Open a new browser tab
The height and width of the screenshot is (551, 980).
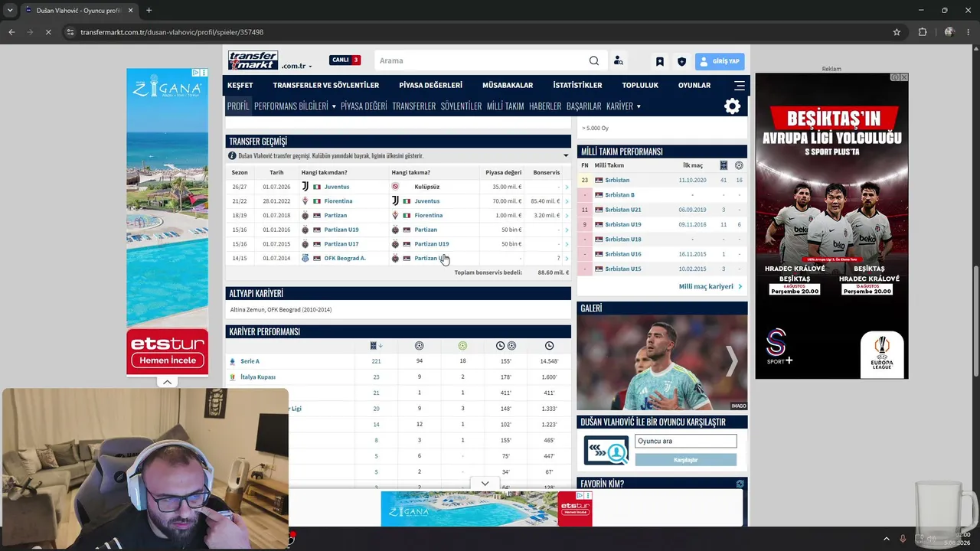(x=149, y=11)
